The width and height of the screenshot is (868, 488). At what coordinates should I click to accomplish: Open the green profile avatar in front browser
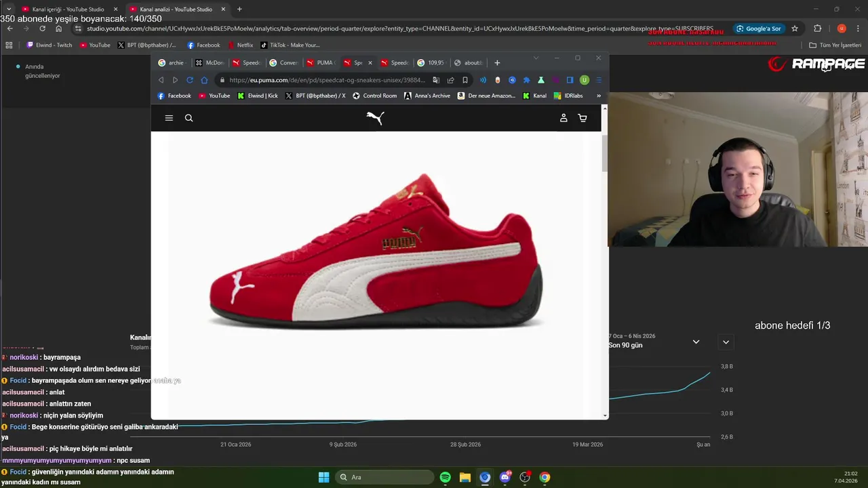point(585,80)
